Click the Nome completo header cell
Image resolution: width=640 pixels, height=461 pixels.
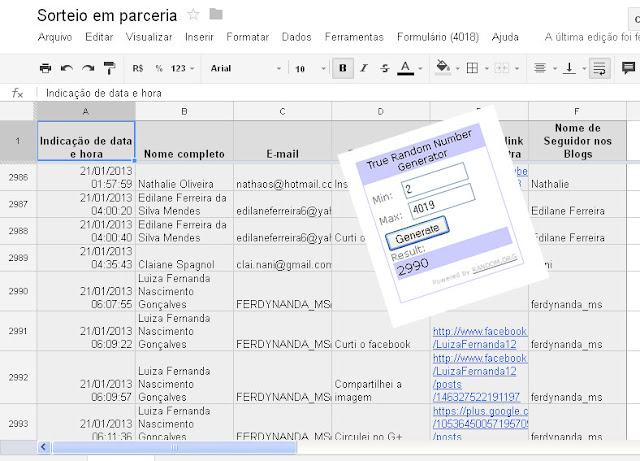click(x=184, y=141)
